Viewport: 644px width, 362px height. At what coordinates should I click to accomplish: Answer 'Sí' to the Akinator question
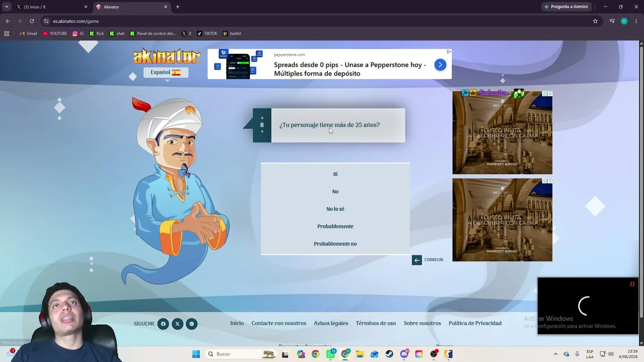335,174
